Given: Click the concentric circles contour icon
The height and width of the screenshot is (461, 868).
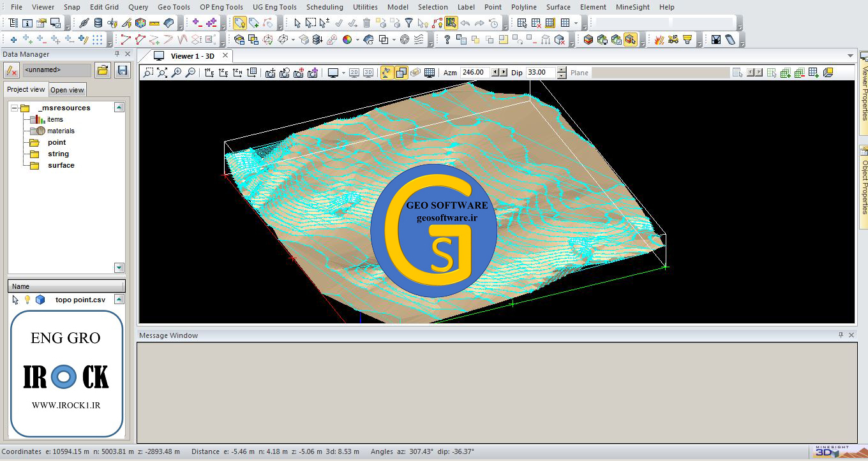Looking at the screenshot, I should (405, 40).
